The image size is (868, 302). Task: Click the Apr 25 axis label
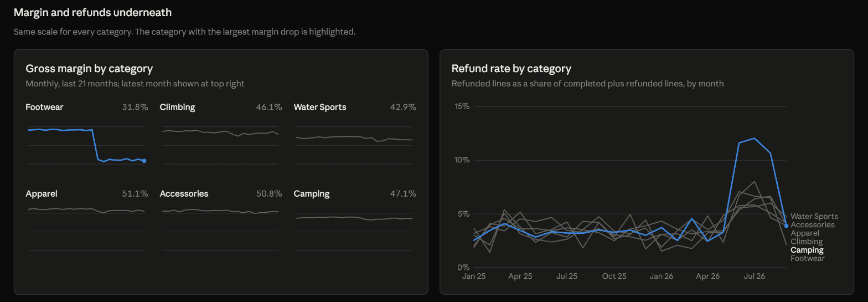pyautogui.click(x=520, y=276)
